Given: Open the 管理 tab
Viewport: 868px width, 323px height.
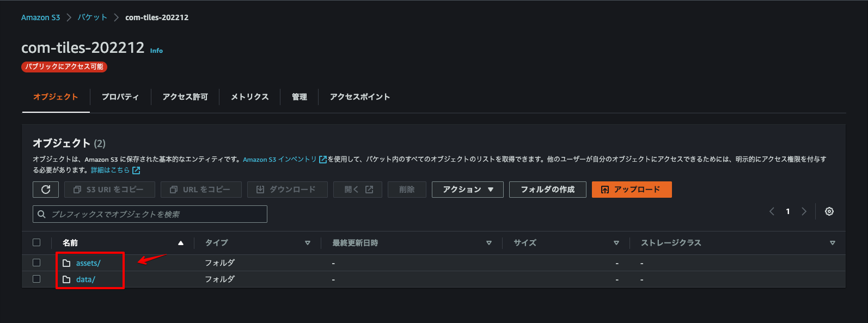Looking at the screenshot, I should [x=299, y=97].
